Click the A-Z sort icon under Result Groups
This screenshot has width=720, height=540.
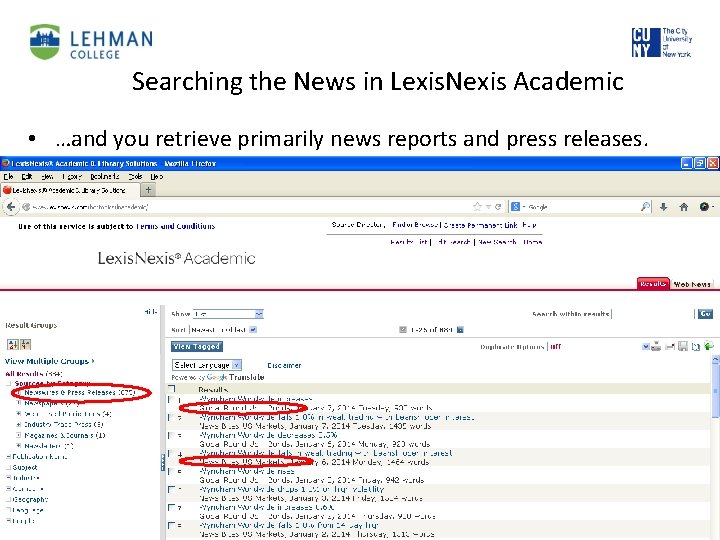tap(13, 344)
